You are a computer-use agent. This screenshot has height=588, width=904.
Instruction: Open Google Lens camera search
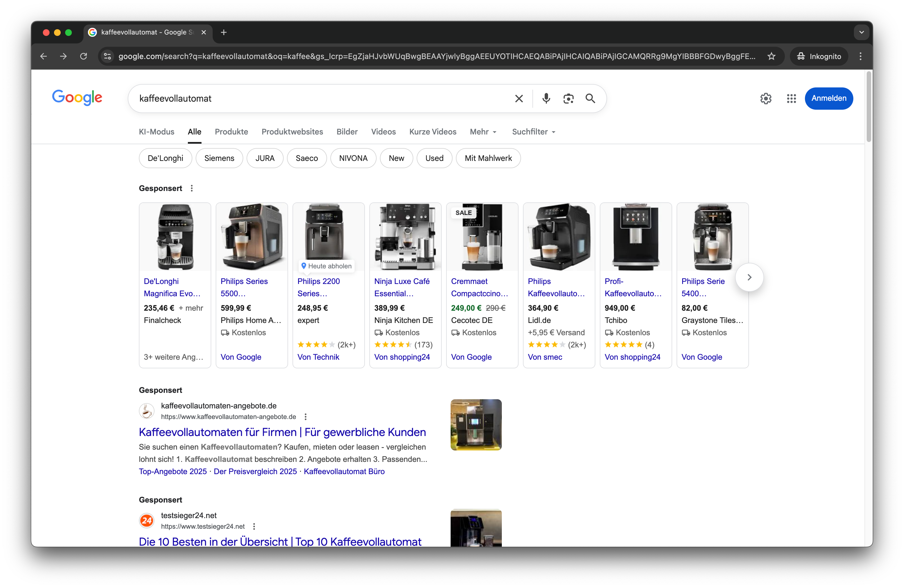coord(568,98)
